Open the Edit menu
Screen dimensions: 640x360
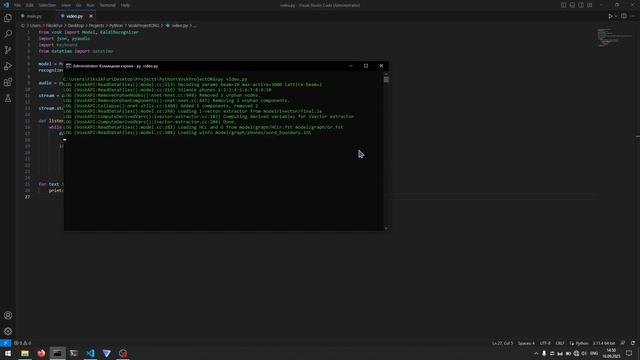point(29,5)
